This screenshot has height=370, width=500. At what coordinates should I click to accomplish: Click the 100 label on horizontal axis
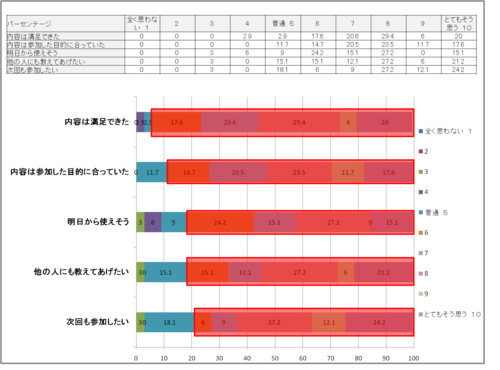pyautogui.click(x=414, y=358)
